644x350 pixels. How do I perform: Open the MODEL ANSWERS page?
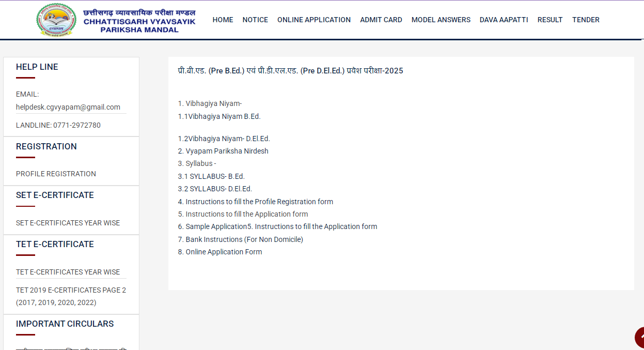[x=441, y=20]
